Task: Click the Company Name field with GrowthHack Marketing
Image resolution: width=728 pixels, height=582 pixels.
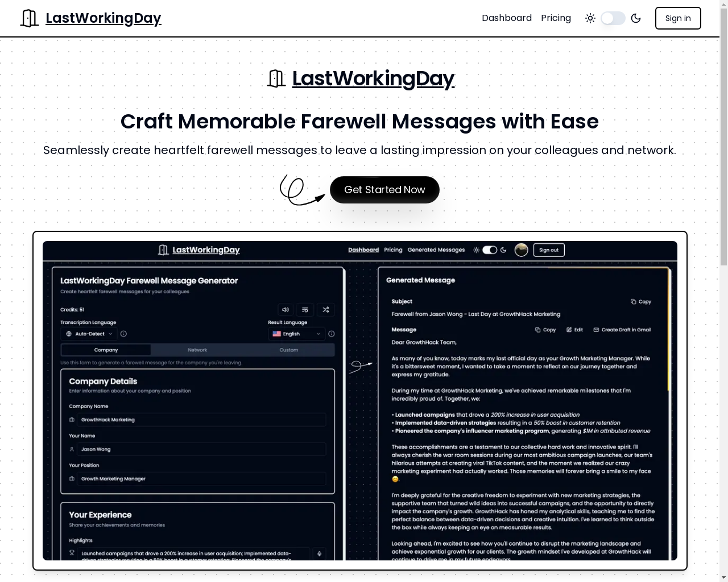Action: (201, 420)
